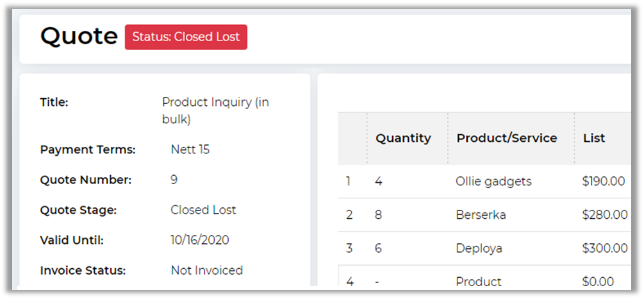Open the Ollie gadgets line item
644x299 pixels.
pyautogui.click(x=493, y=182)
